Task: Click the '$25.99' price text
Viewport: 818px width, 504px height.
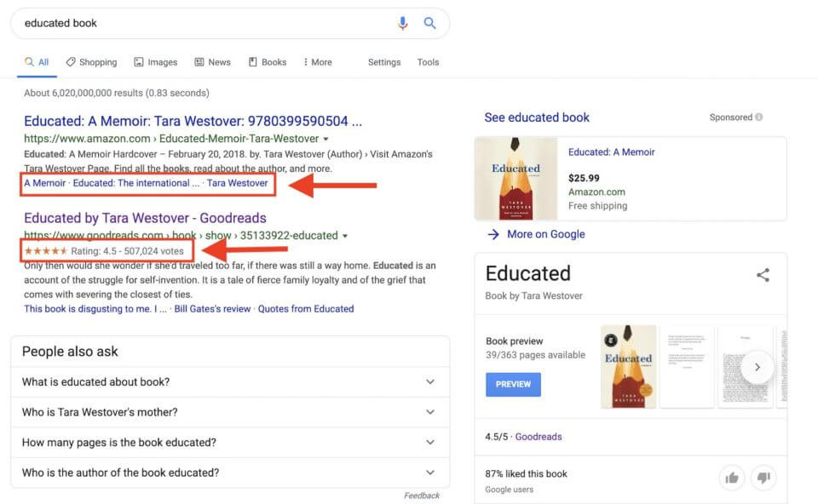Action: 584,178
